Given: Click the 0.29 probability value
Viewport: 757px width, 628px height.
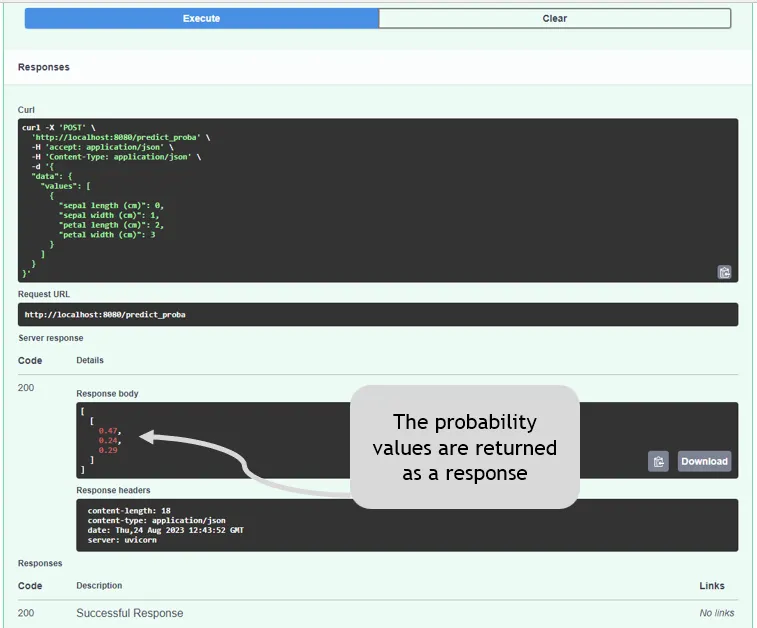Looking at the screenshot, I should tap(108, 450).
